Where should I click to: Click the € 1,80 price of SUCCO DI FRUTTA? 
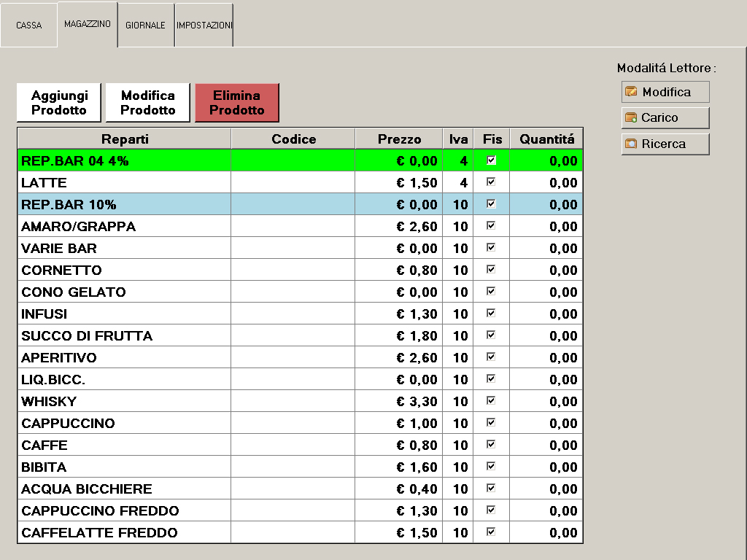(417, 336)
